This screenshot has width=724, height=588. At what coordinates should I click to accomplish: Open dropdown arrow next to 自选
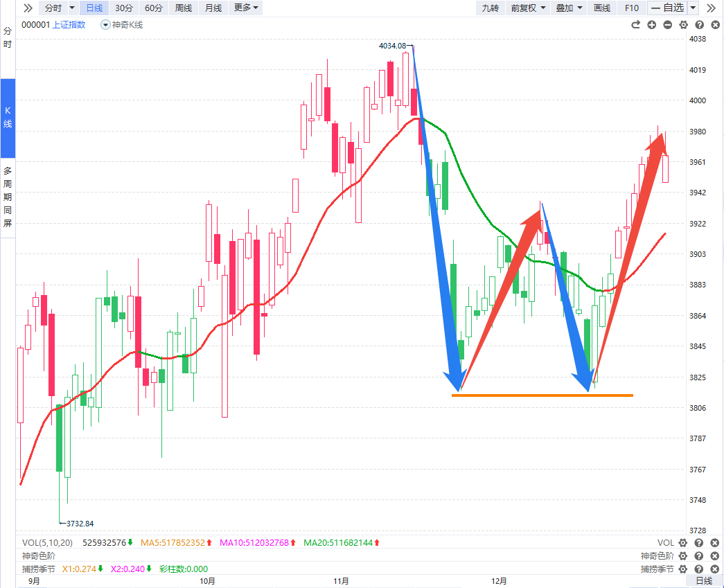693,8
